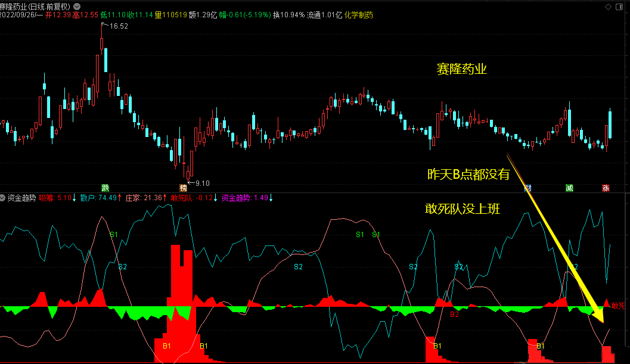Click the 敢死队: -0.12 indicator value

pyautogui.click(x=192, y=198)
